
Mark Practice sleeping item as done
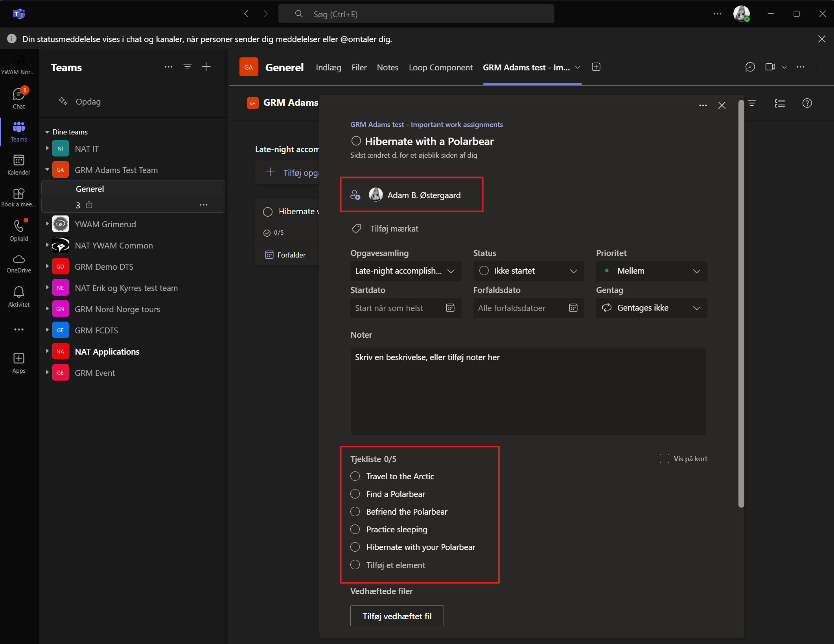click(355, 530)
